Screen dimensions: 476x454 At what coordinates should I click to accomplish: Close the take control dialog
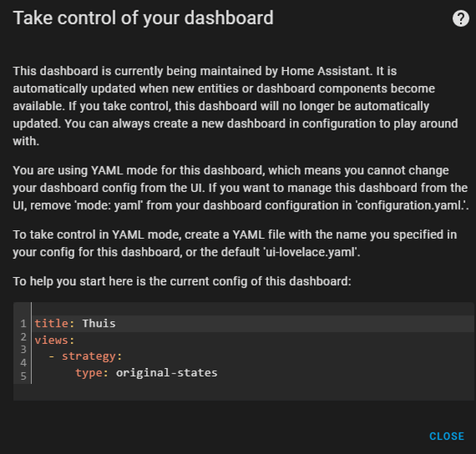tap(446, 436)
